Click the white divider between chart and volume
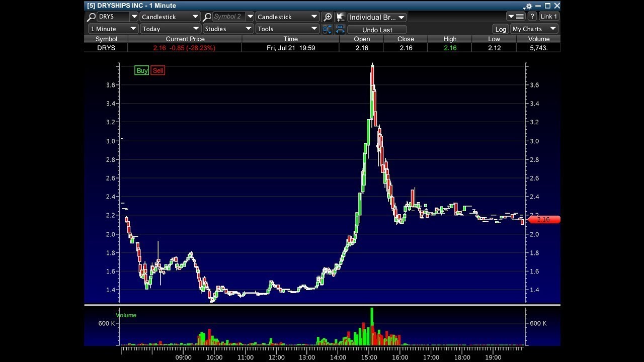644x362 pixels. click(x=322, y=305)
